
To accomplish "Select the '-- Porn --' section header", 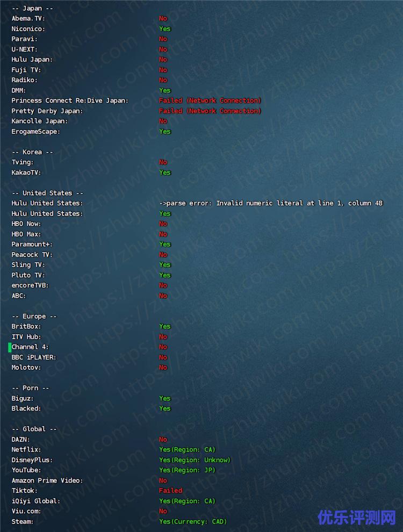I will [30, 388].
